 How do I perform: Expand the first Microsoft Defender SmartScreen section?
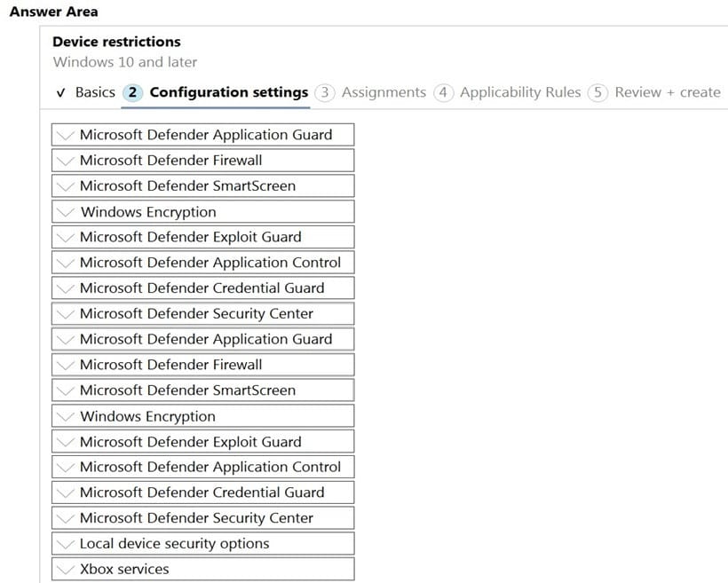coord(203,185)
